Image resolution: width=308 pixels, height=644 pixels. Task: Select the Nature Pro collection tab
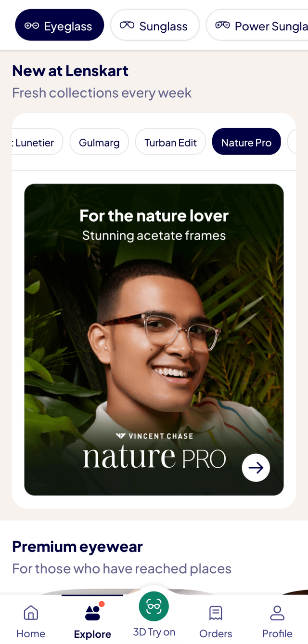(x=246, y=142)
